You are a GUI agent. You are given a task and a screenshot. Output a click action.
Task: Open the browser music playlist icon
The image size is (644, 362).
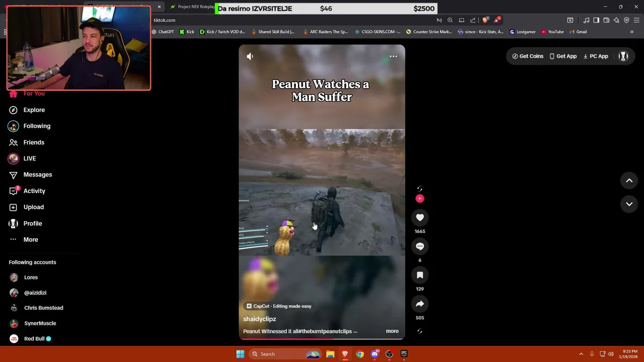coord(586,20)
